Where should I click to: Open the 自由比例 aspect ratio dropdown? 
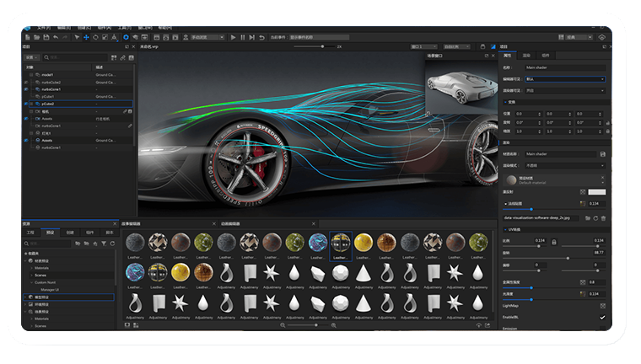[x=457, y=46]
